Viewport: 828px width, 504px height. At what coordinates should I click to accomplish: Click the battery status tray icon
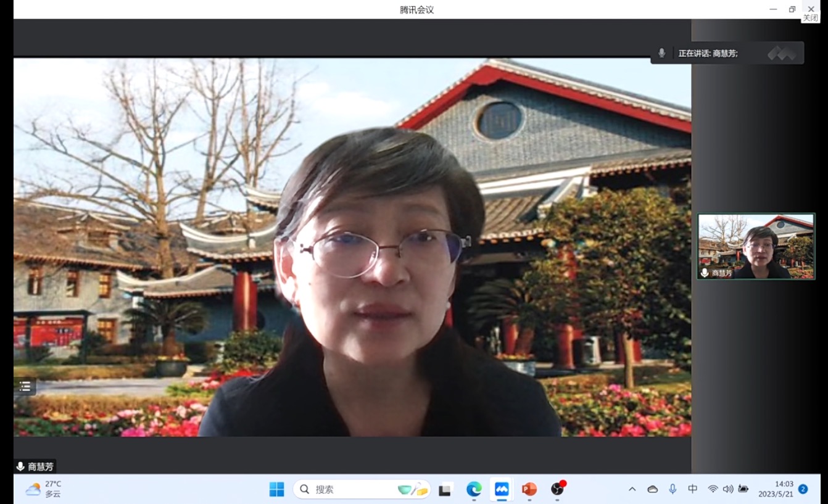point(743,489)
